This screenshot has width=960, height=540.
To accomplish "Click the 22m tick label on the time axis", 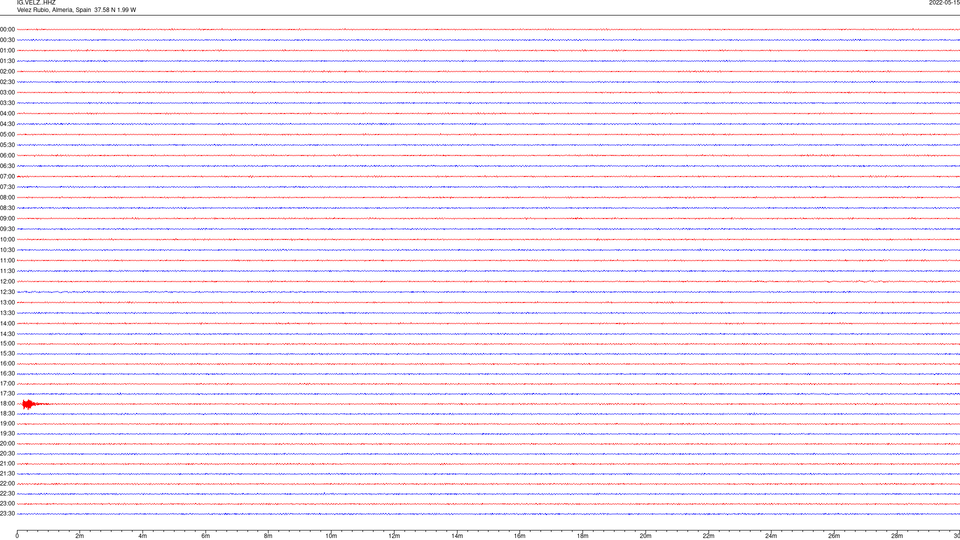I will (708, 536).
